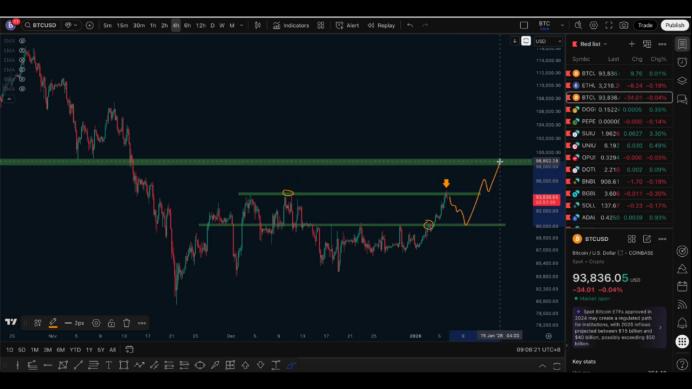Lock the selected drawing
692x389 pixels.
[111, 323]
